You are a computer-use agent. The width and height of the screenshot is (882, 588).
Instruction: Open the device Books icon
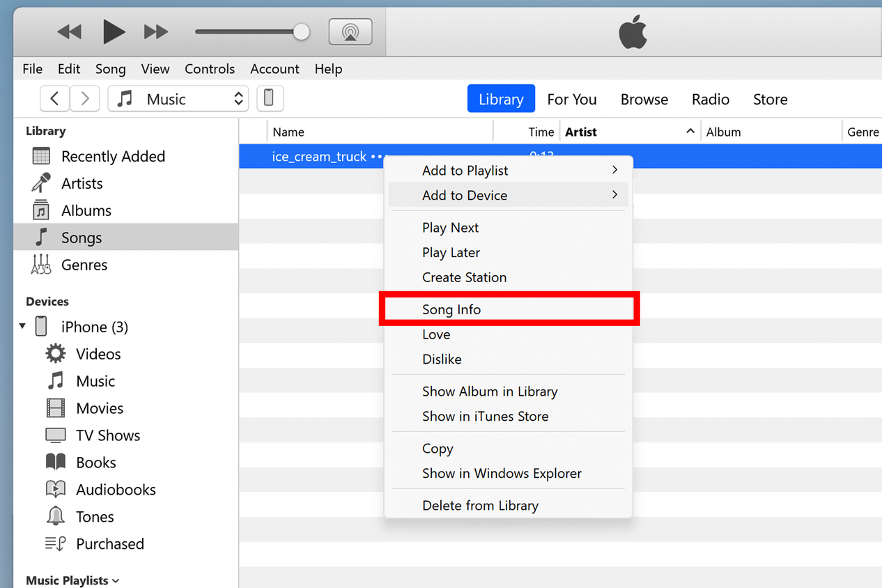coord(56,462)
